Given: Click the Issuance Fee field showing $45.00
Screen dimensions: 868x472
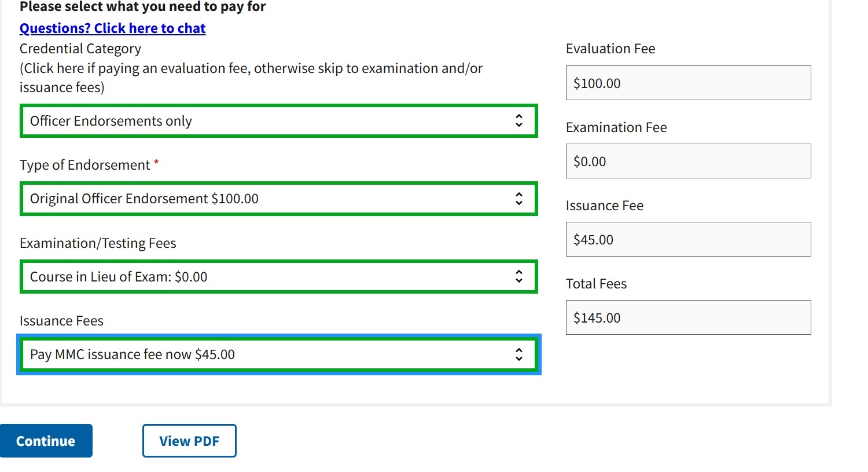Looking at the screenshot, I should click(x=688, y=239).
